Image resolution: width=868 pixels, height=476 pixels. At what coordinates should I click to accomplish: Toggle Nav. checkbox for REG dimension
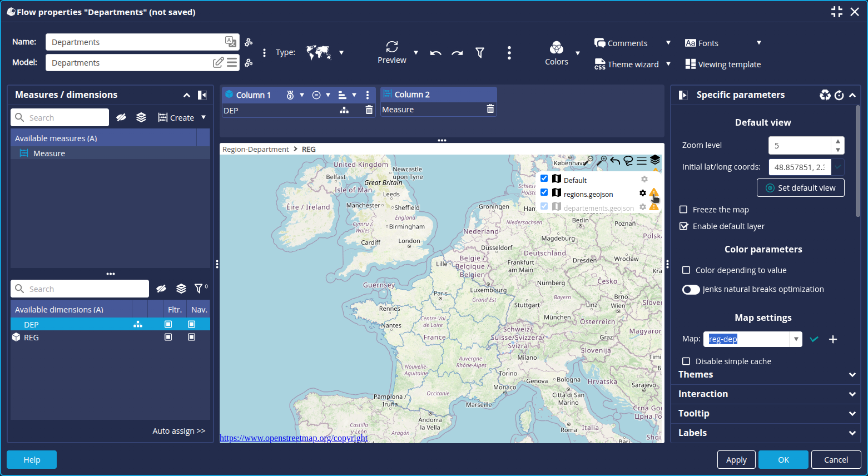click(x=192, y=337)
